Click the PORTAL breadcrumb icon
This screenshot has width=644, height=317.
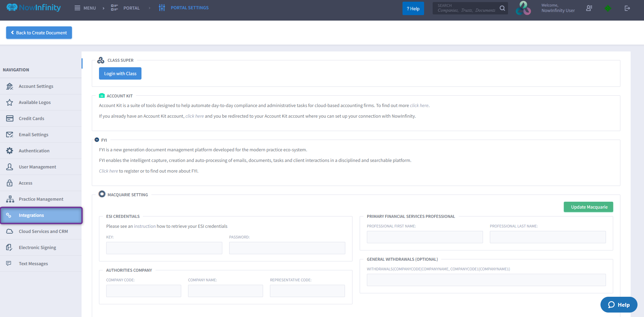114,8
